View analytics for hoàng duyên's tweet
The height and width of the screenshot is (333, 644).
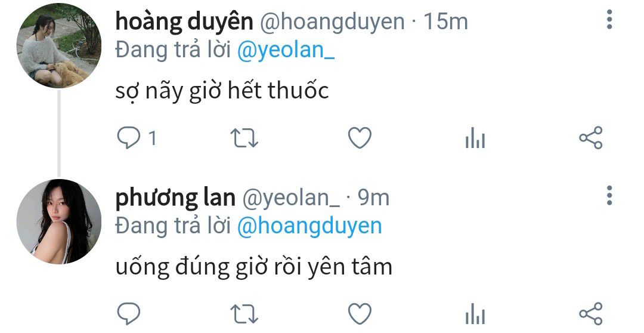coord(475,138)
